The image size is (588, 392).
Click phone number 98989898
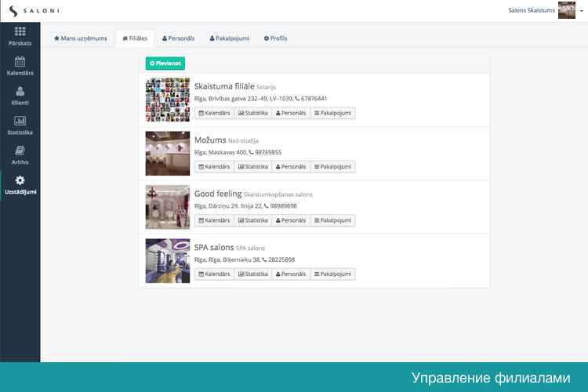coord(283,206)
